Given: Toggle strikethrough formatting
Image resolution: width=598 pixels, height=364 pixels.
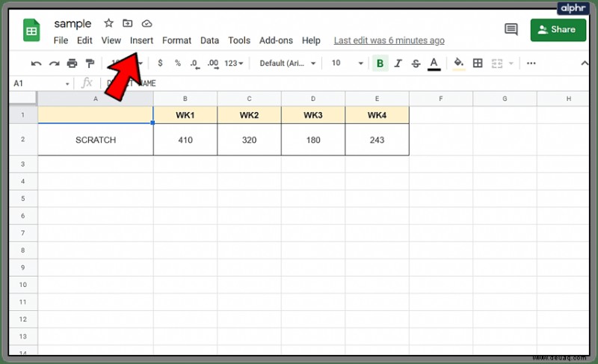Looking at the screenshot, I should (416, 64).
